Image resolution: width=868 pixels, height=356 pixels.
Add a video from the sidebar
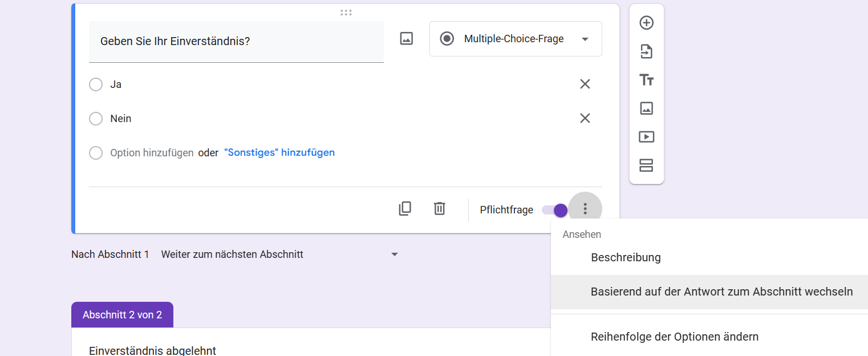(646, 137)
